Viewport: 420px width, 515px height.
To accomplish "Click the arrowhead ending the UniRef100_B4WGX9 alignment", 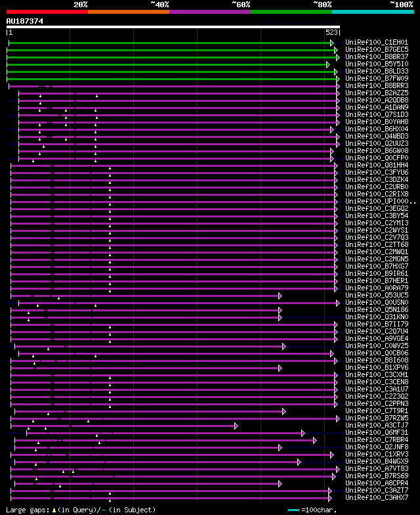I will click(299, 462).
